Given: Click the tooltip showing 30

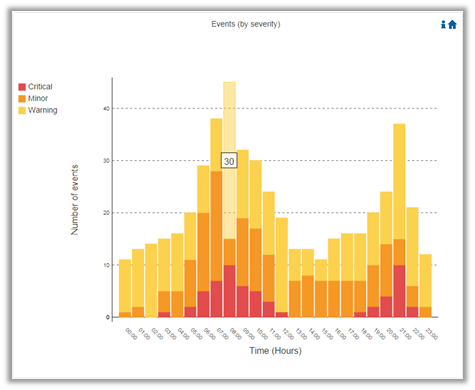Looking at the screenshot, I should [229, 160].
